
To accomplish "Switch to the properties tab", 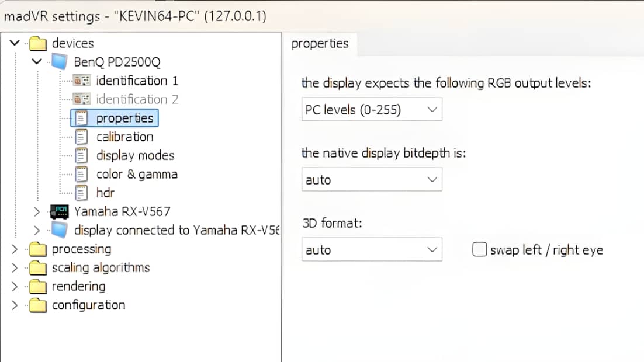I will (x=320, y=44).
